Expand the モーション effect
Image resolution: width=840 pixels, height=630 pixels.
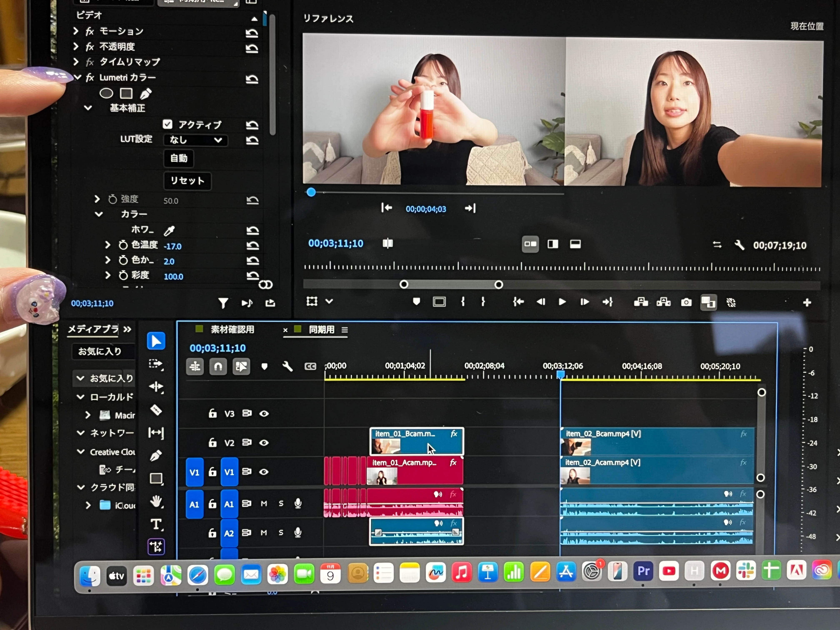coord(76,31)
